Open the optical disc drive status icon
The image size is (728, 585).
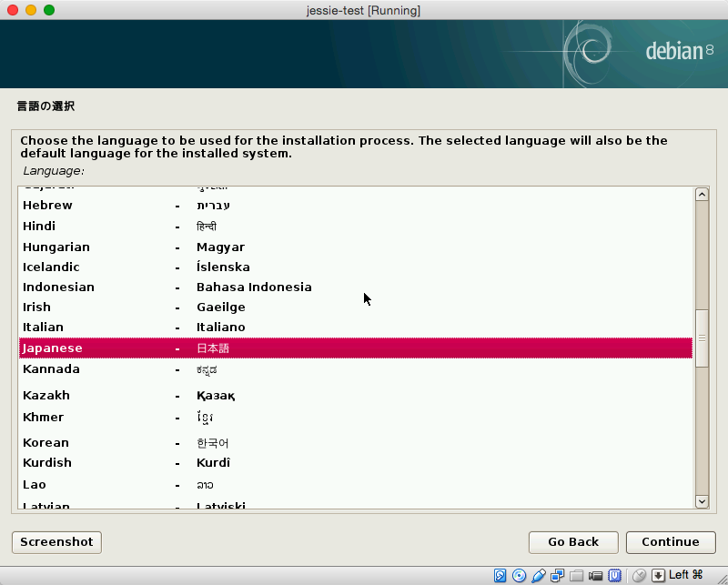519,576
